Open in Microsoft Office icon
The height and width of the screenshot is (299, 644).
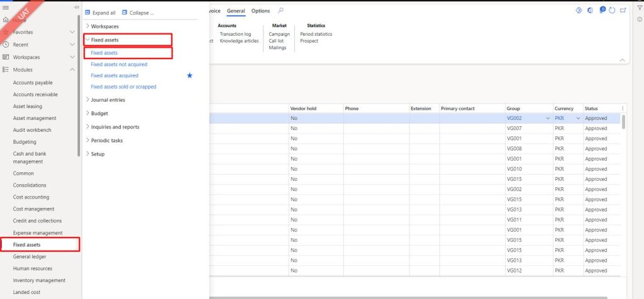[589, 11]
